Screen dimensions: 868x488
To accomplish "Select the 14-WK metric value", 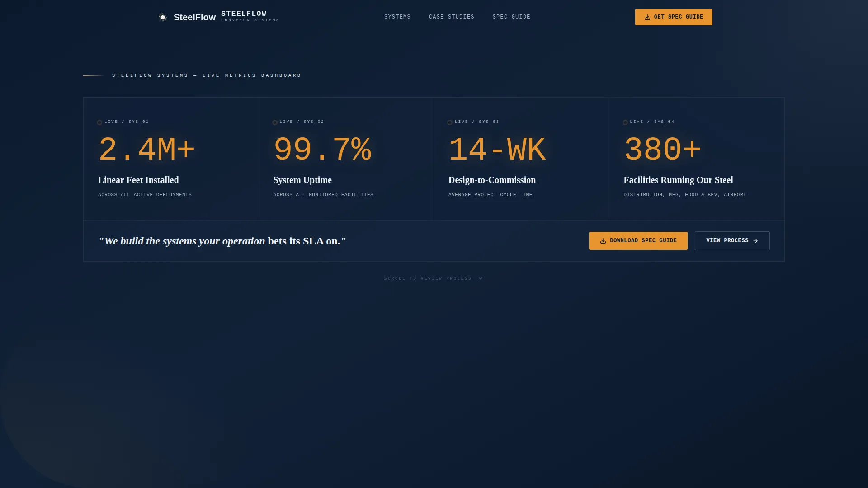I will [x=497, y=150].
